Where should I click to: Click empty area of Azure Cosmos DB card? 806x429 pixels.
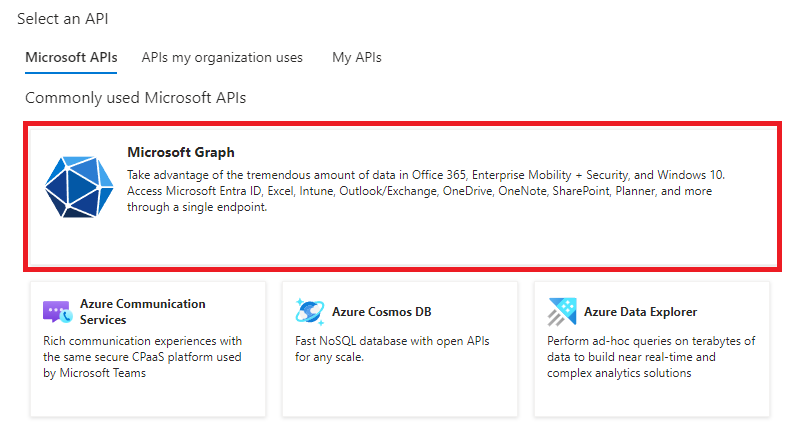tap(400, 392)
